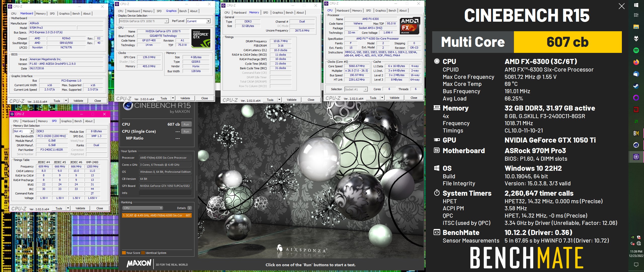Click the red square taskbar icon
This screenshot has height=272, width=644.
pyautogui.click(x=636, y=110)
